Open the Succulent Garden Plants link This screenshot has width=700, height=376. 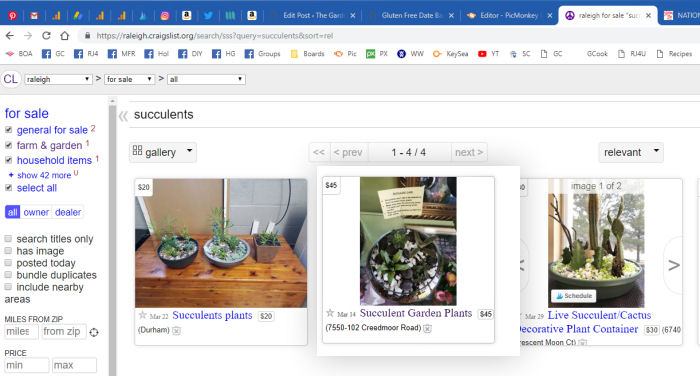(x=416, y=313)
